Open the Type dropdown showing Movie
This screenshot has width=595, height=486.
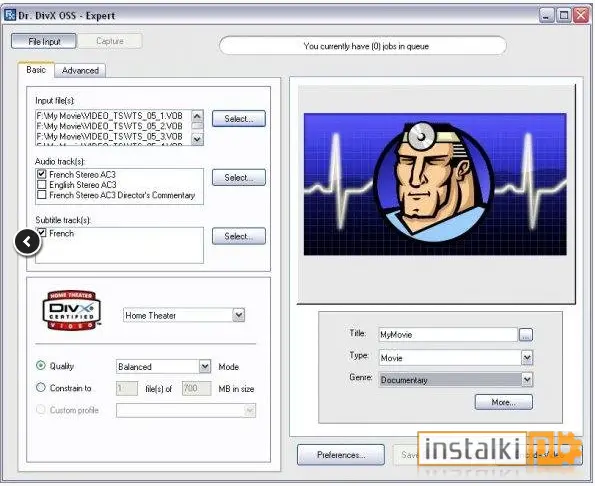click(527, 357)
